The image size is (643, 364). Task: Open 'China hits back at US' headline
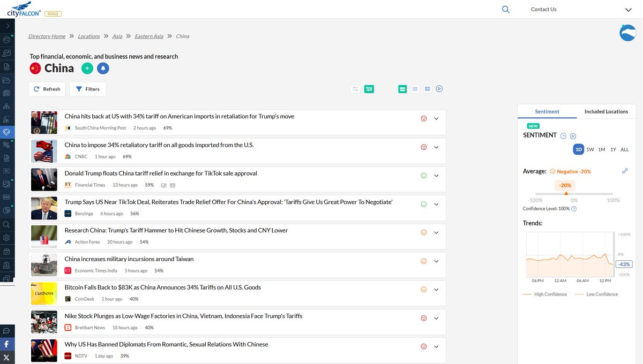[180, 116]
